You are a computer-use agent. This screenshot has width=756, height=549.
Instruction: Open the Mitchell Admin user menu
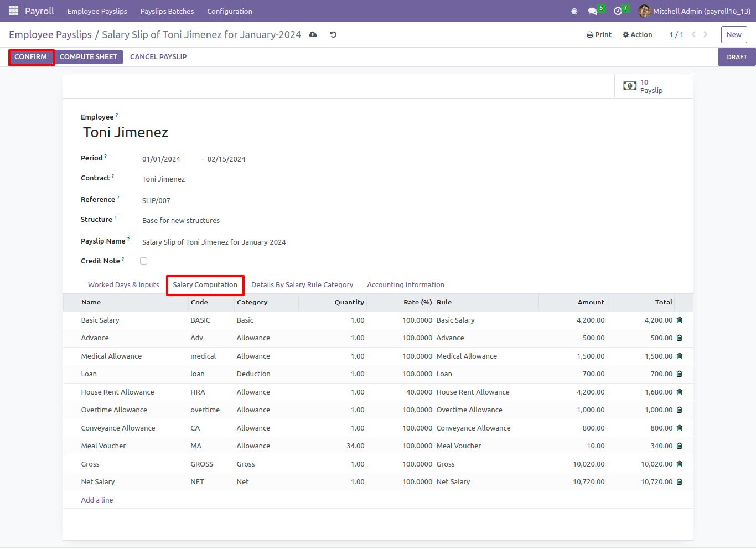pyautogui.click(x=695, y=11)
